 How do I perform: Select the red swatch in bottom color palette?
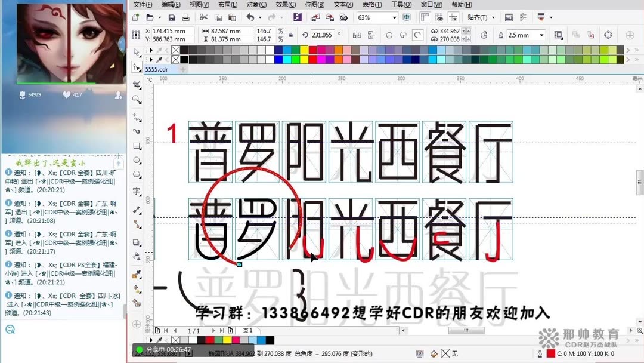(210, 340)
